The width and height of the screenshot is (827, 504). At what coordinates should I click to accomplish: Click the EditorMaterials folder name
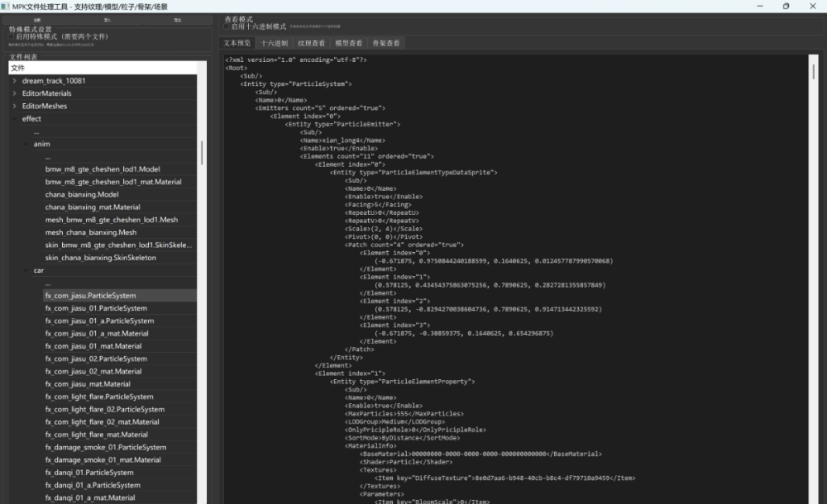(x=46, y=93)
